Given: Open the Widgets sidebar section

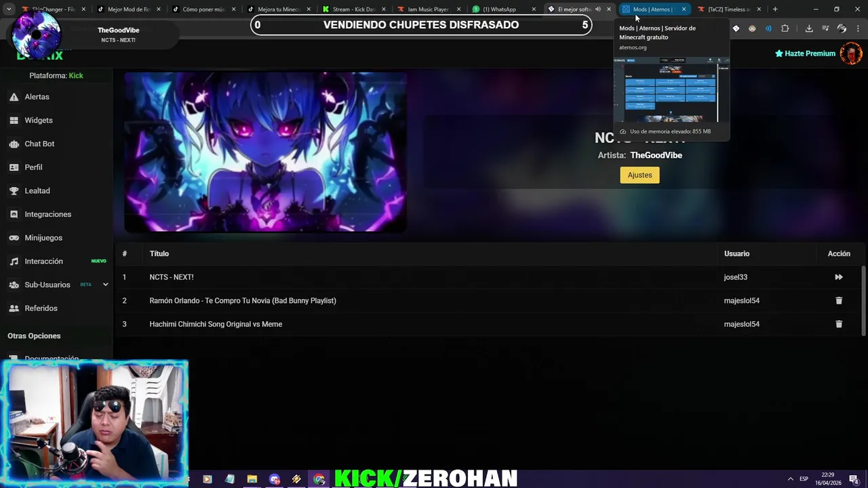Looking at the screenshot, I should click(x=39, y=120).
